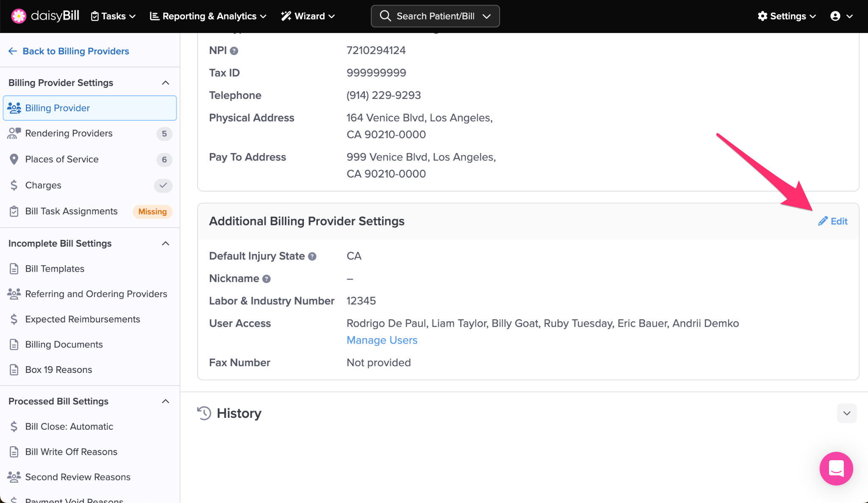Click the Manage Users link
The height and width of the screenshot is (503, 868).
coord(382,340)
